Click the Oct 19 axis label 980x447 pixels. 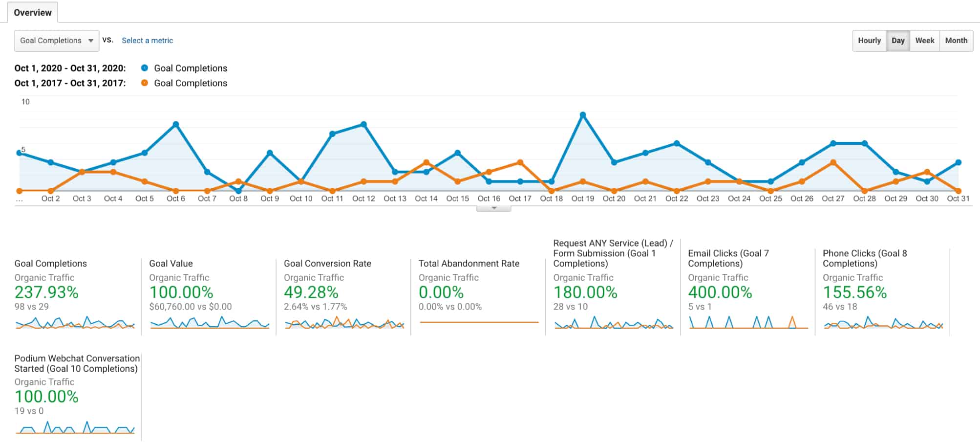[x=583, y=198]
